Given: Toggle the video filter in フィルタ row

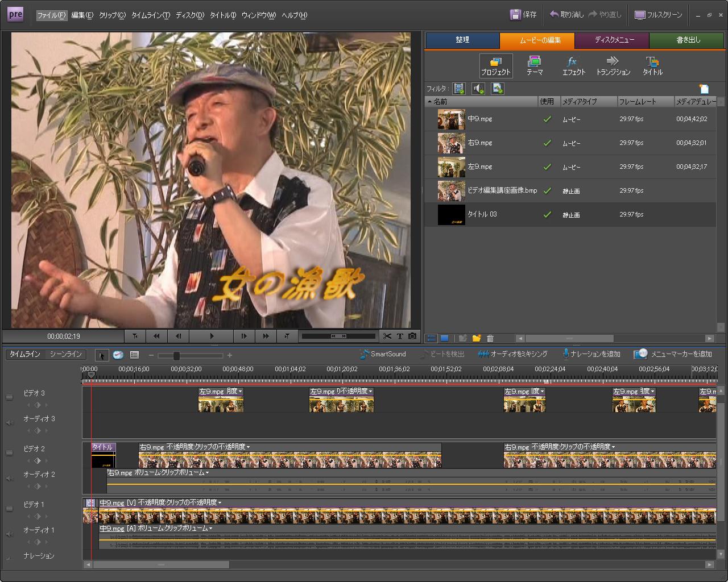Looking at the screenshot, I should [x=459, y=89].
